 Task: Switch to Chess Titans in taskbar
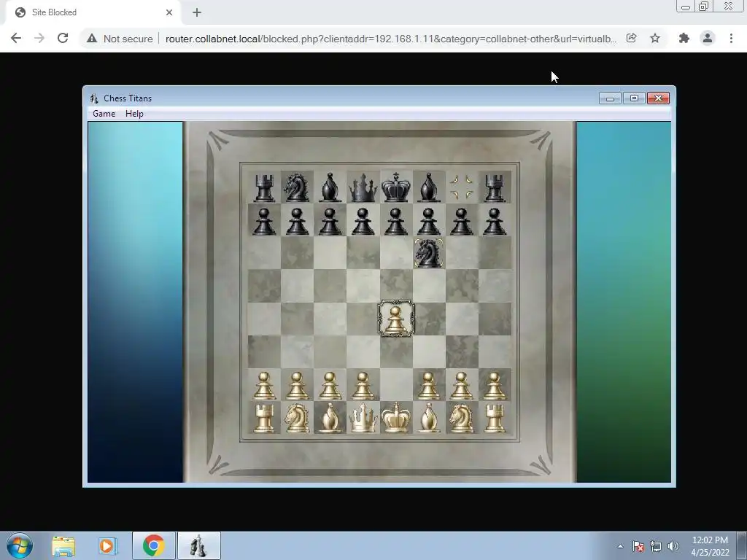pyautogui.click(x=198, y=545)
